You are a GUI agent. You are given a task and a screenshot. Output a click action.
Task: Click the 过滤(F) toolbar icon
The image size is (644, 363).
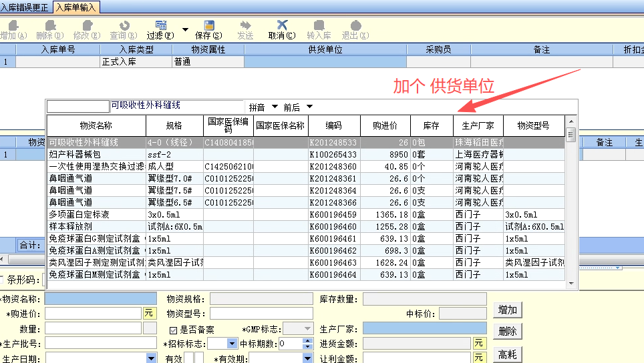click(160, 30)
